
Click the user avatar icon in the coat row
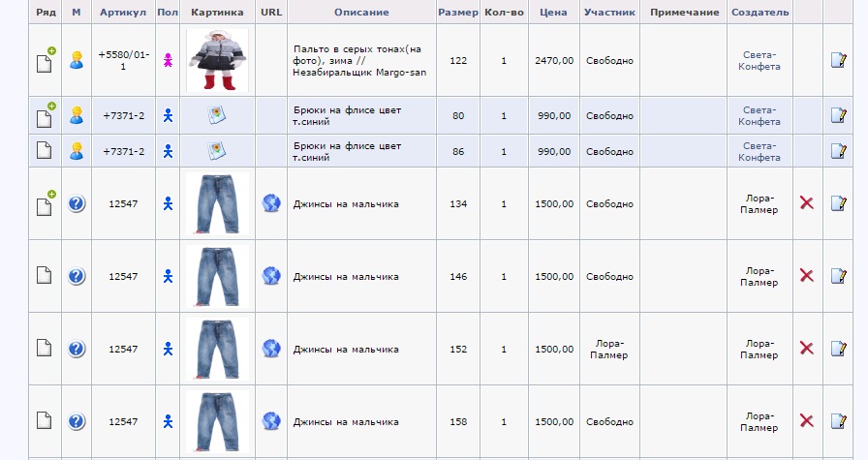(77, 60)
